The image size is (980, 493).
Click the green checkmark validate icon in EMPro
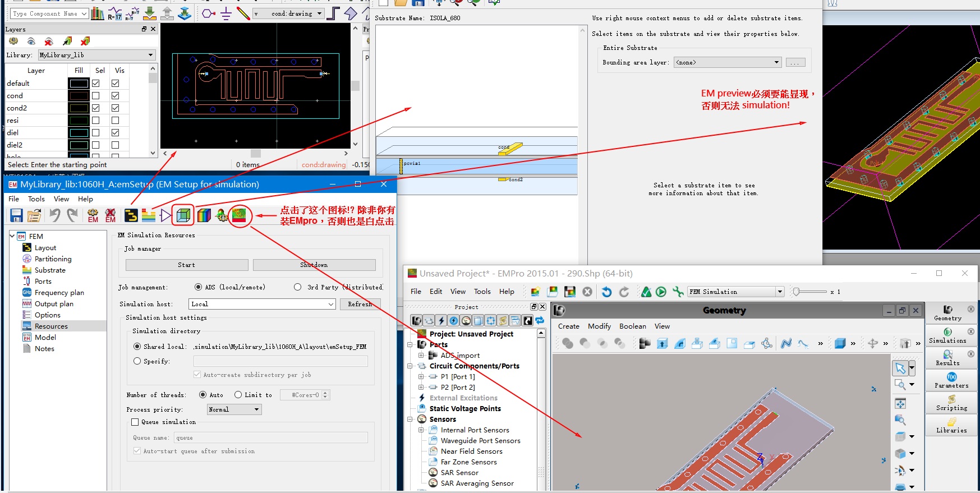[646, 292]
